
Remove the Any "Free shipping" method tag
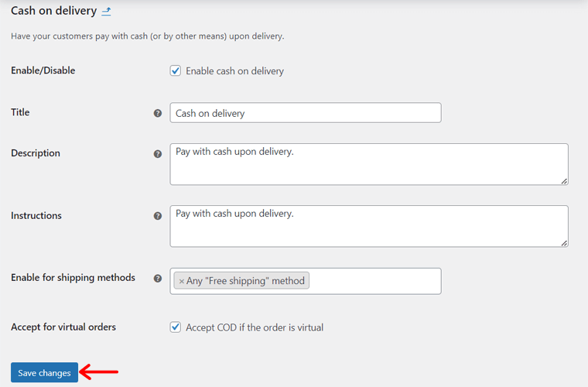(182, 281)
